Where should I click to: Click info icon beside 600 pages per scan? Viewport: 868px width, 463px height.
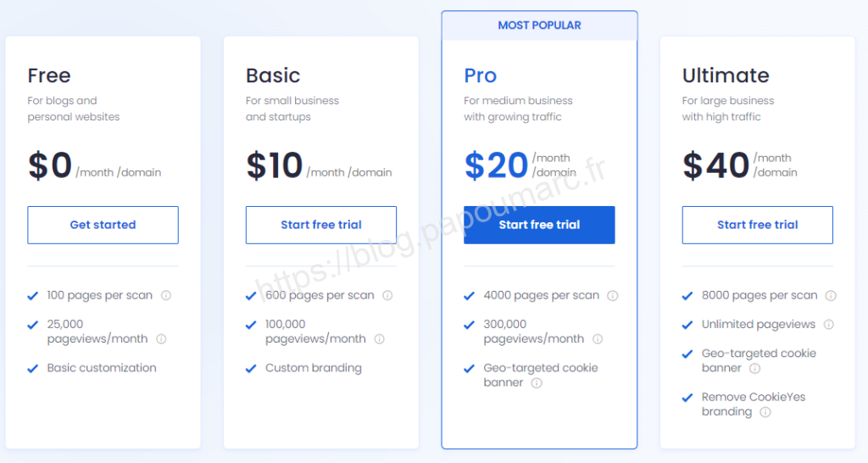(387, 296)
